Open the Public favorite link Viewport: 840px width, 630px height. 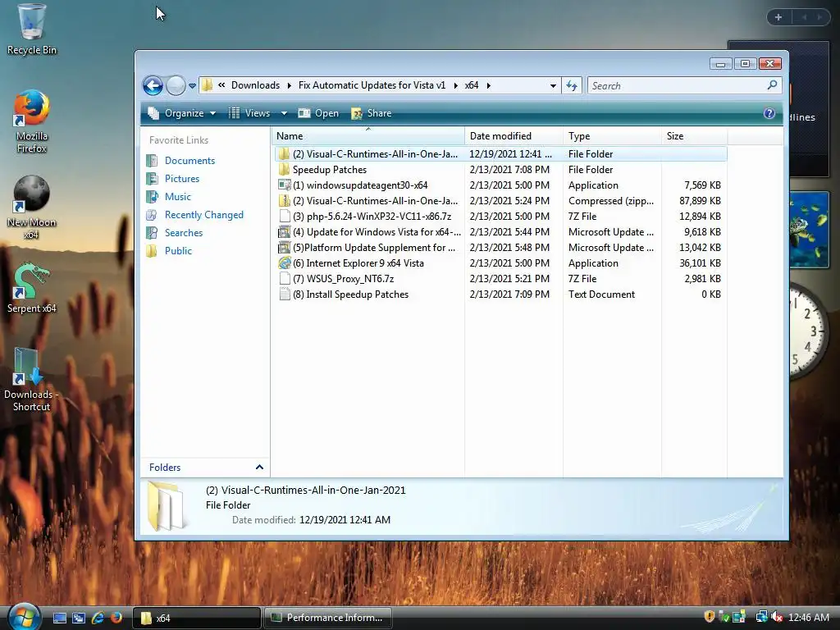pyautogui.click(x=178, y=251)
